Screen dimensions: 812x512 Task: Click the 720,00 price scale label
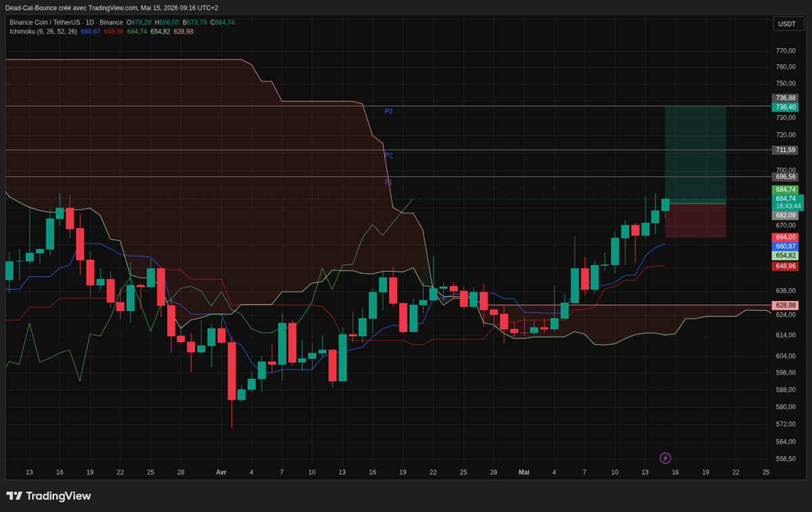click(x=786, y=135)
